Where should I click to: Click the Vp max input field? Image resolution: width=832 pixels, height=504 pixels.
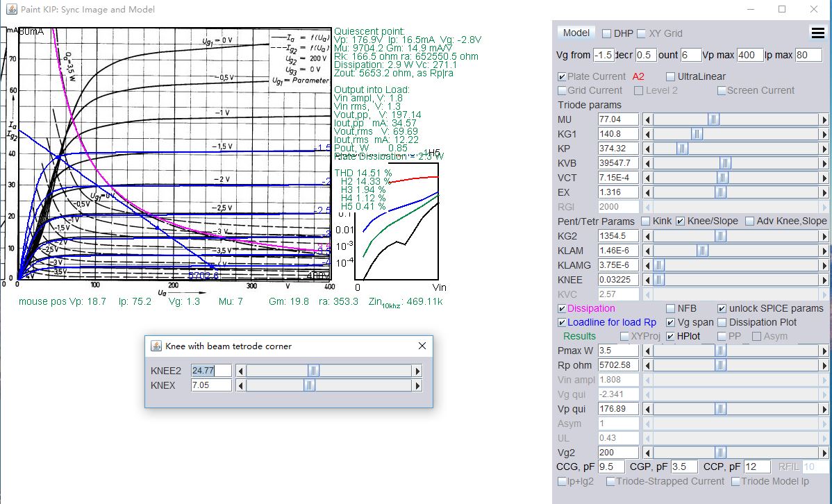pos(750,55)
